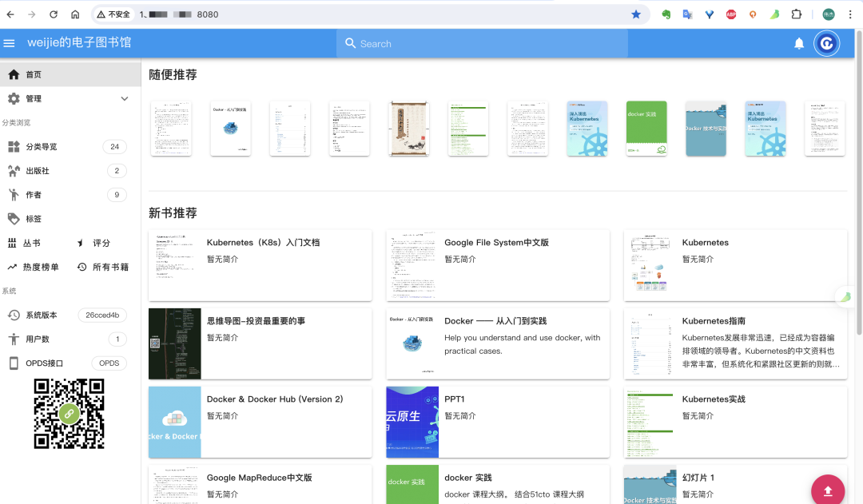Click the 所有书籍 clock icon
The width and height of the screenshot is (863, 504).
[83, 267]
